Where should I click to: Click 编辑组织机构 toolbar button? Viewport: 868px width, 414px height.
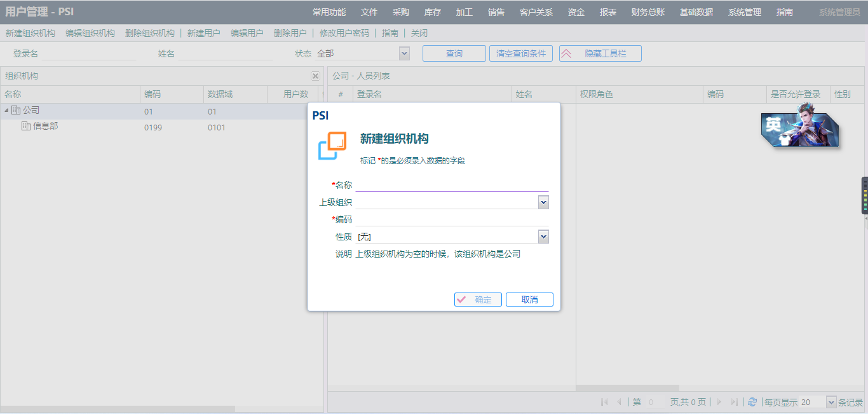90,33
